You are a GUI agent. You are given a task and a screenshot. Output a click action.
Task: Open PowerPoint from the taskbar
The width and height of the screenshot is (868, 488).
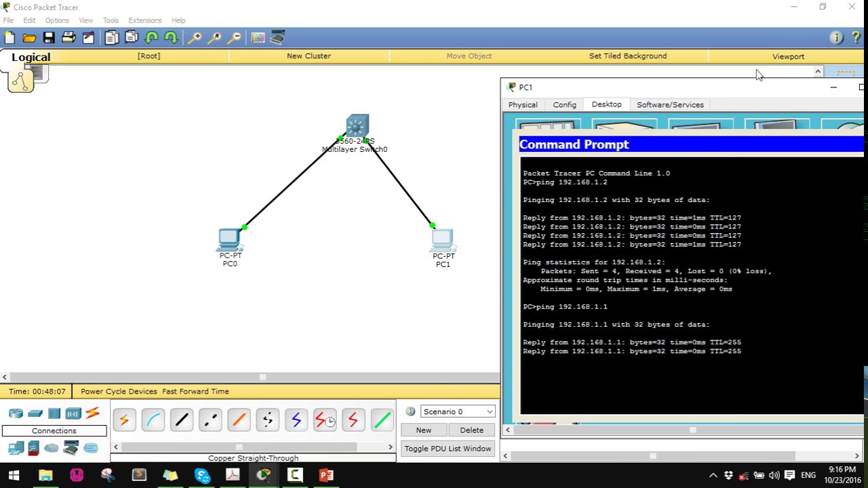325,474
